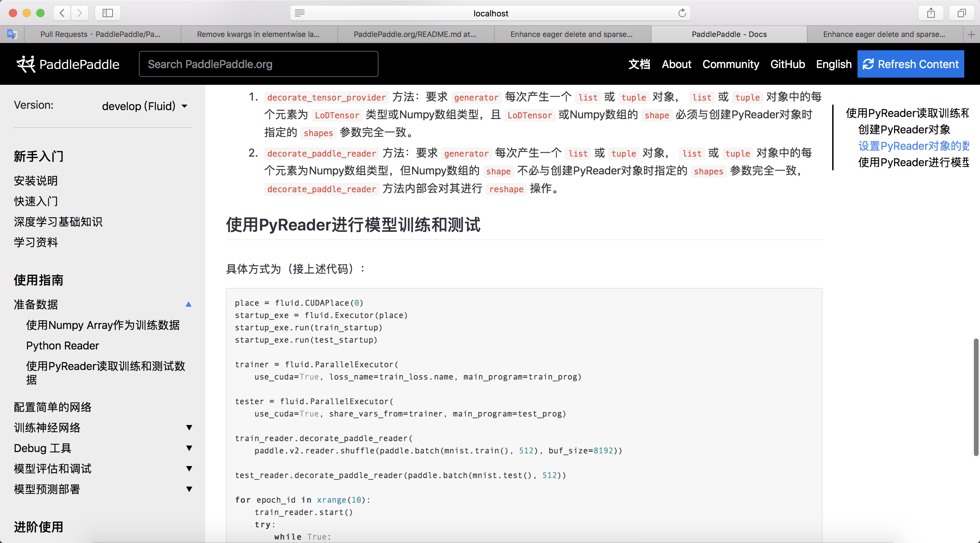The width and height of the screenshot is (980, 543).
Task: Click 模型评估和调试 sidebar label
Action: [52, 468]
